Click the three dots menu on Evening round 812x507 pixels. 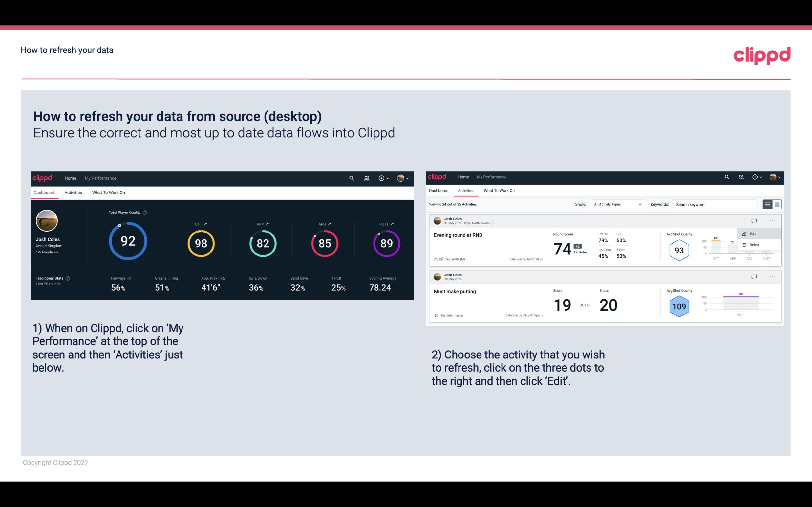(772, 221)
